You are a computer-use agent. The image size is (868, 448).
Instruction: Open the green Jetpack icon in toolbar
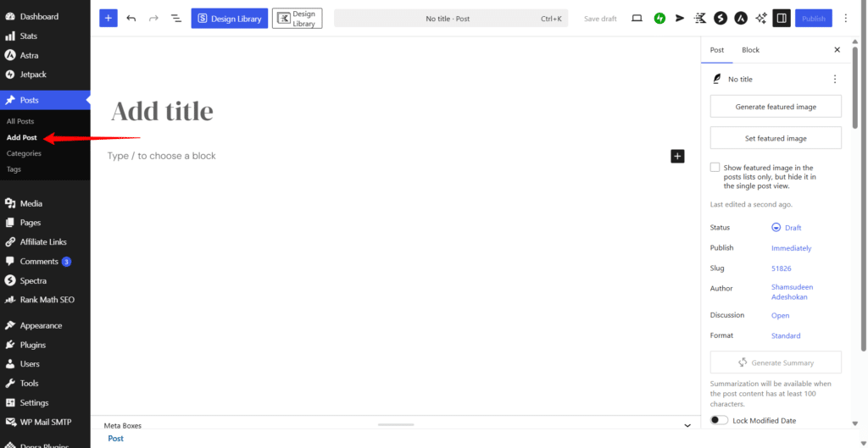pyautogui.click(x=659, y=19)
